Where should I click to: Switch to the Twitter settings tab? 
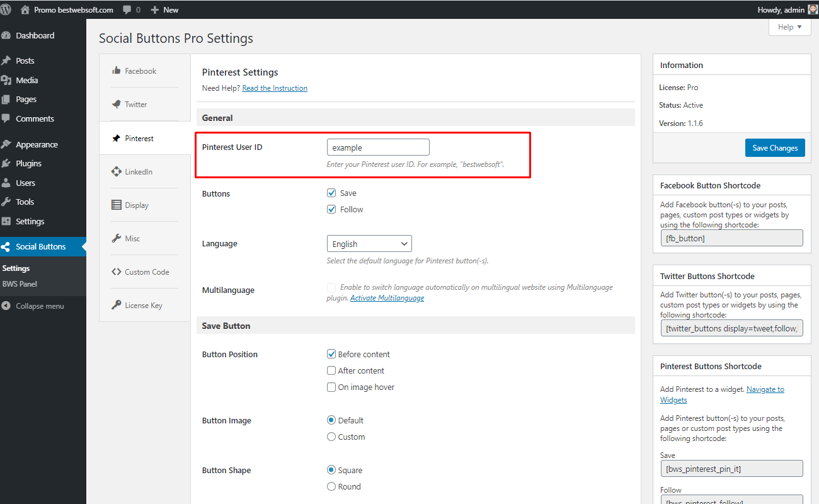(x=145, y=104)
